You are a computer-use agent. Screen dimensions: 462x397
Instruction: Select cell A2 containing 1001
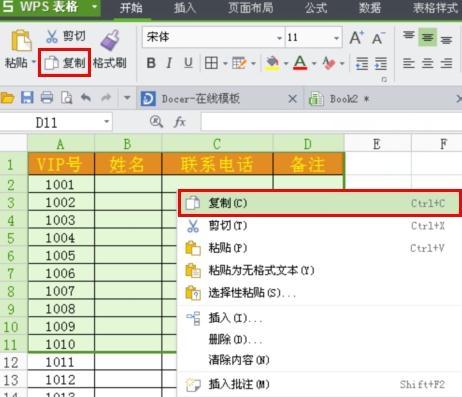pyautogui.click(x=61, y=184)
